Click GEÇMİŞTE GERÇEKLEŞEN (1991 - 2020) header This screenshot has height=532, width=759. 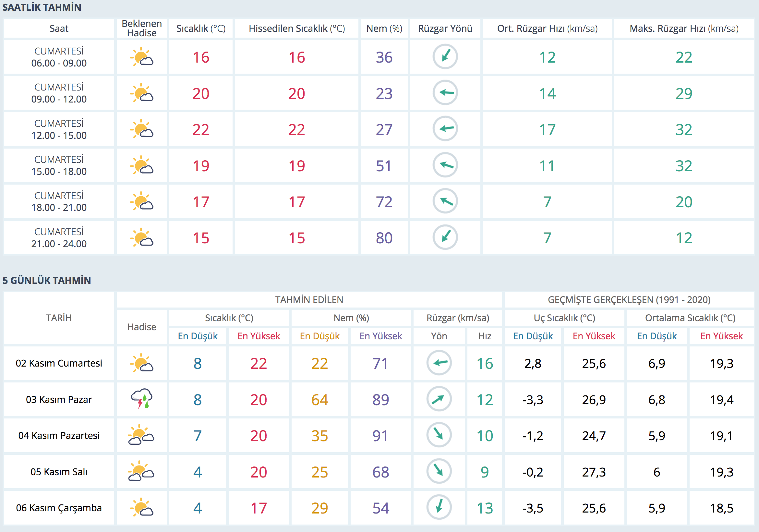click(629, 299)
